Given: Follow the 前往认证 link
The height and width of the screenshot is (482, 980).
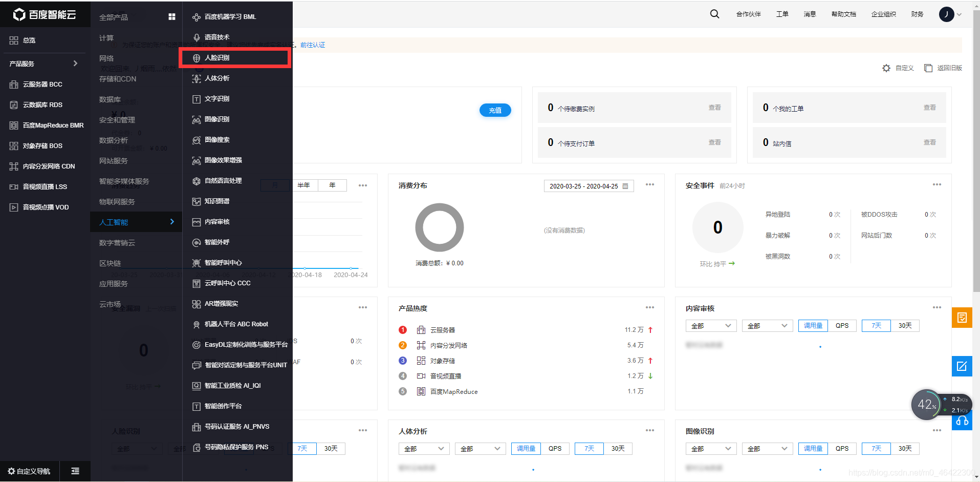Looking at the screenshot, I should pyautogui.click(x=313, y=45).
